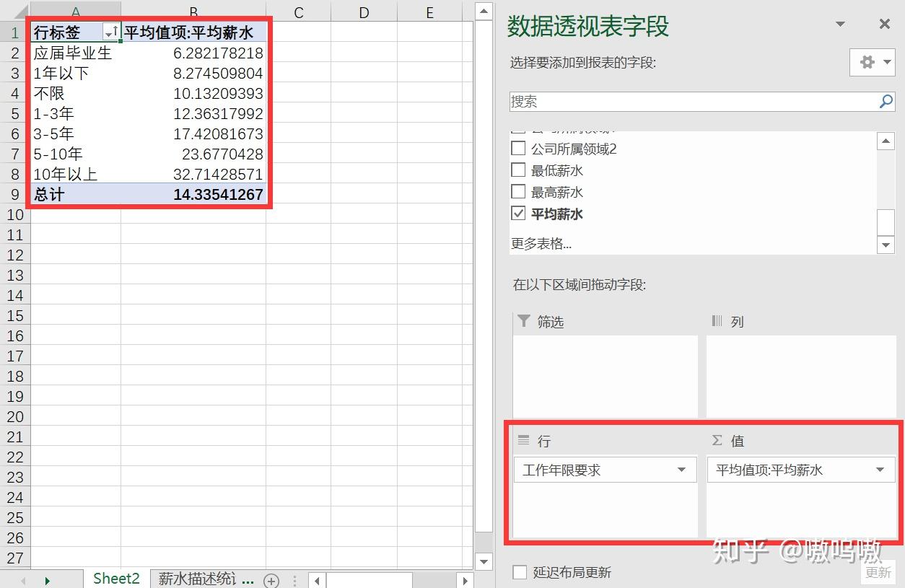Open the sort and filter icon on 行标签
The height and width of the screenshot is (588, 905).
point(110,32)
